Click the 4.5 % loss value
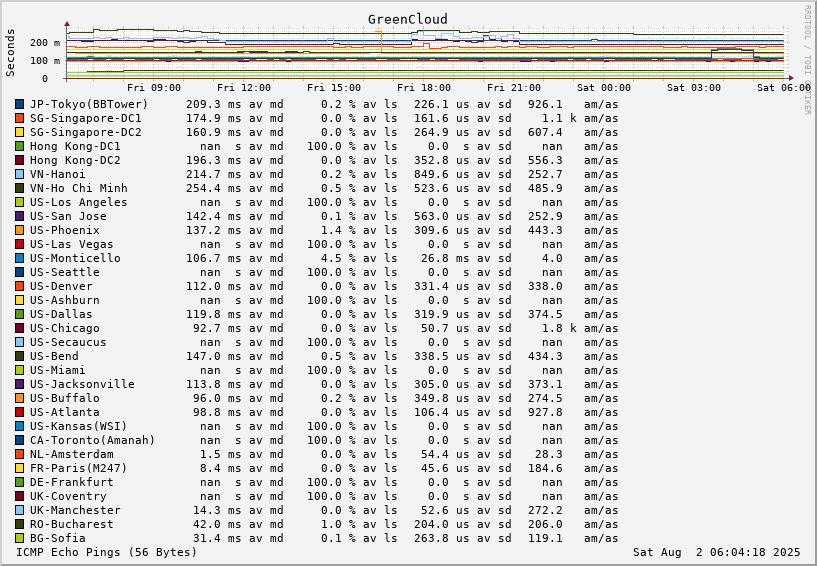Viewport: 817px width, 566px height. point(338,258)
